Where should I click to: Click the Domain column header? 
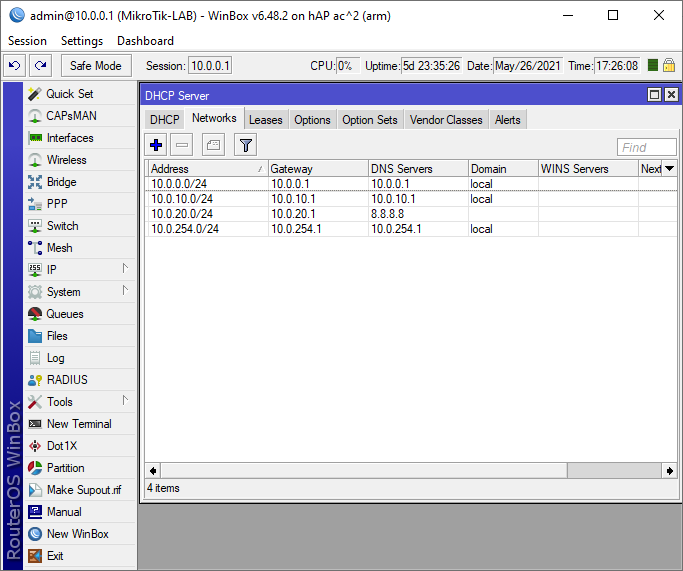[504, 169]
